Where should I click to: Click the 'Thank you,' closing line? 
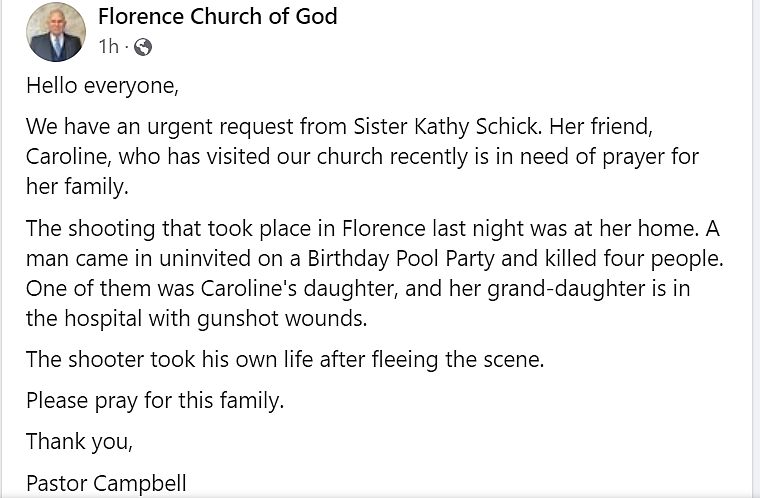79,441
